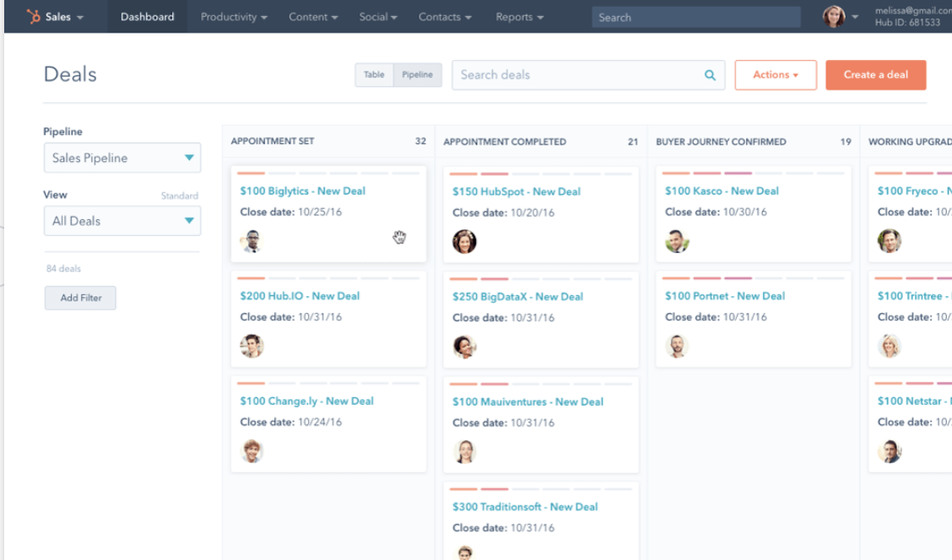Select the Pipeline view toggle
The height and width of the screenshot is (560, 952).
tap(417, 74)
